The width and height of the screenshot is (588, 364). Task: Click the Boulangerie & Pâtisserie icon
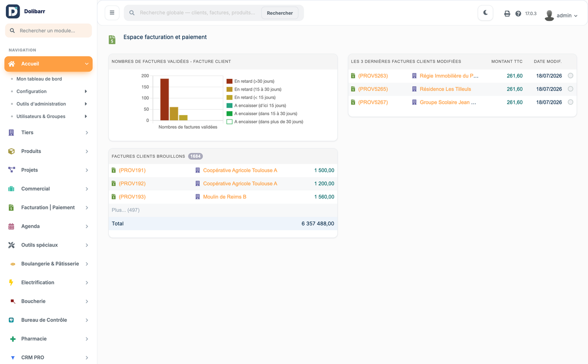coord(13,264)
